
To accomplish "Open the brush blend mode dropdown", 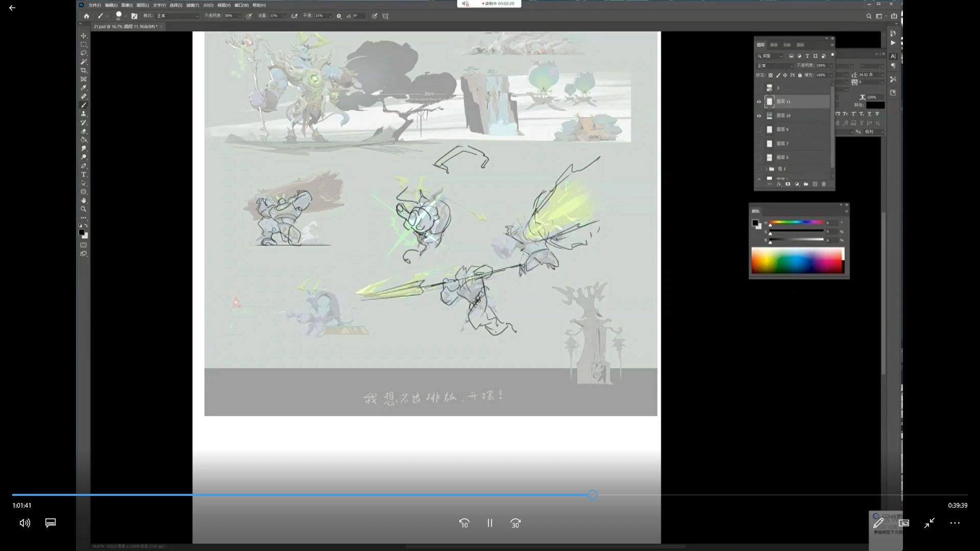I will 177,16.
